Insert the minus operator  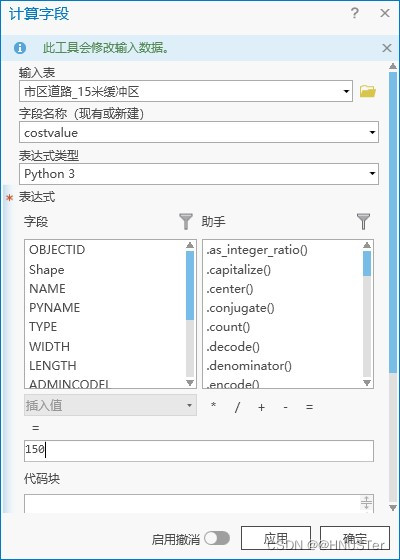click(x=285, y=407)
